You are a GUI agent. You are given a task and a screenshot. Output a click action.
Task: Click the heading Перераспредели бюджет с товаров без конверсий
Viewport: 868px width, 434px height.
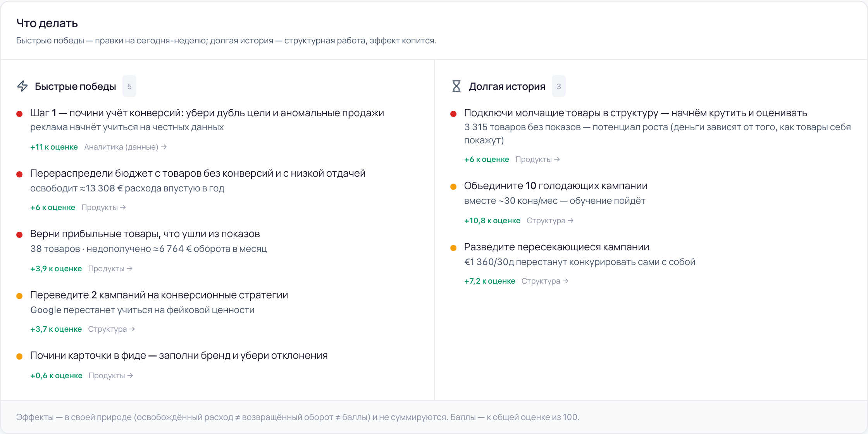tap(198, 173)
